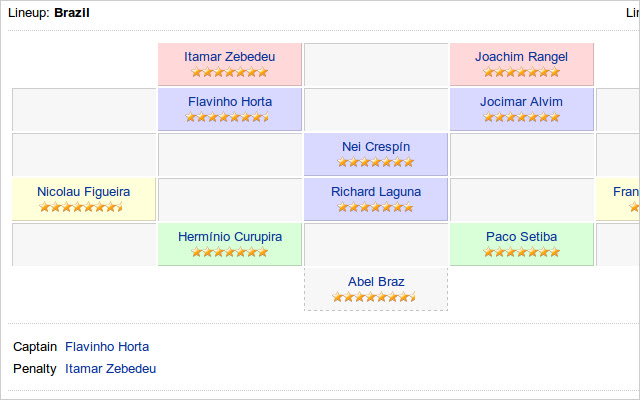Open Hermínio Curupira player link
This screenshot has height=400, width=640.
click(x=229, y=237)
